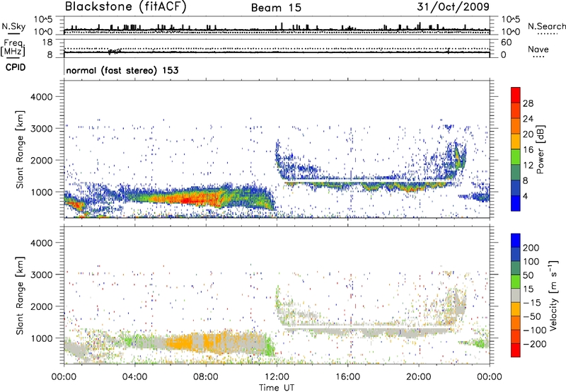Pick the light green power segment between 12 and 16
This screenshot has width=566, height=392.
point(516,157)
